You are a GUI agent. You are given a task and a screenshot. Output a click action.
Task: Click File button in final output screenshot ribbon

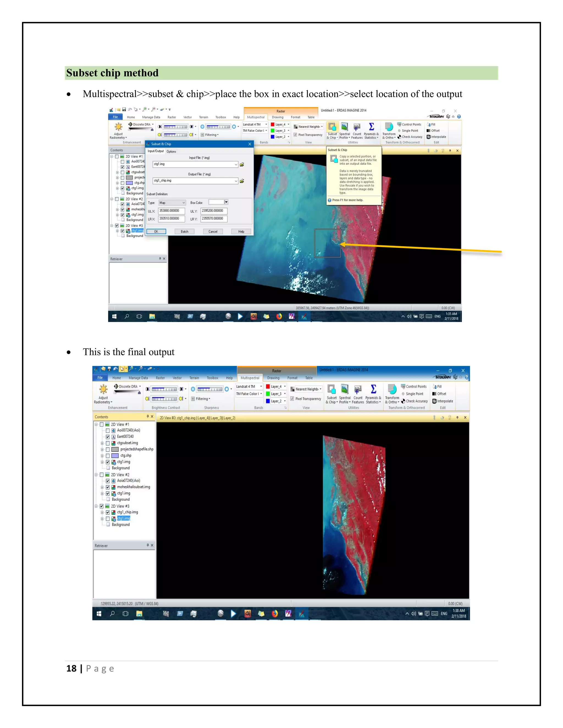point(100,378)
